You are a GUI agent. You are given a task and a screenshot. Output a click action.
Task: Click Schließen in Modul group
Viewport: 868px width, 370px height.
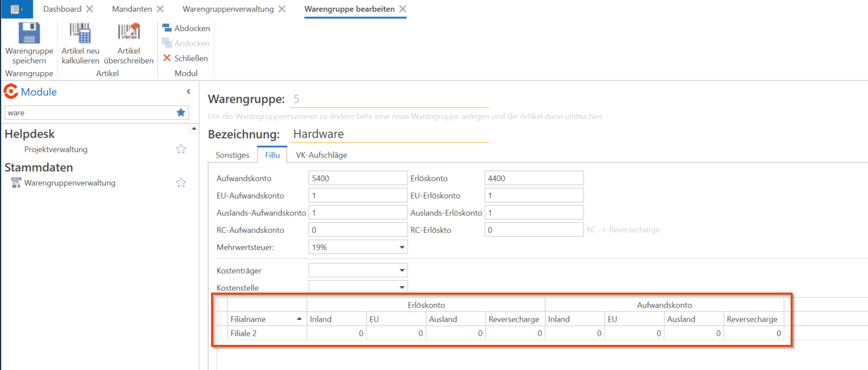tap(185, 58)
